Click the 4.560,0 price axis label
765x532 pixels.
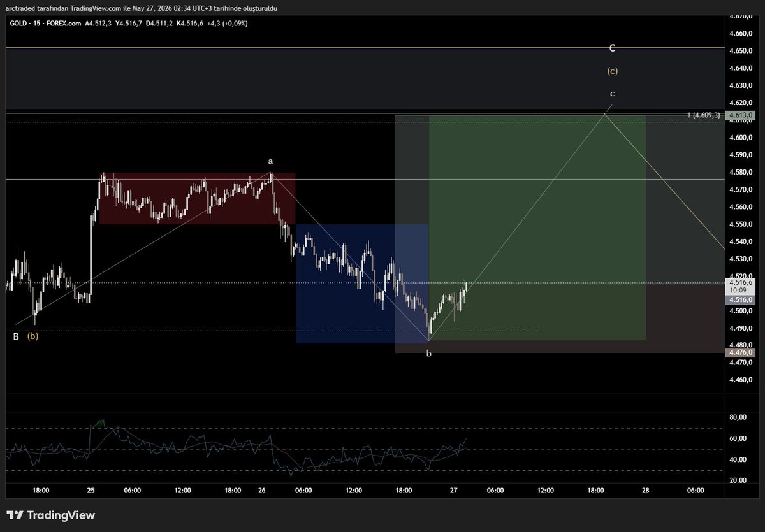pos(741,207)
